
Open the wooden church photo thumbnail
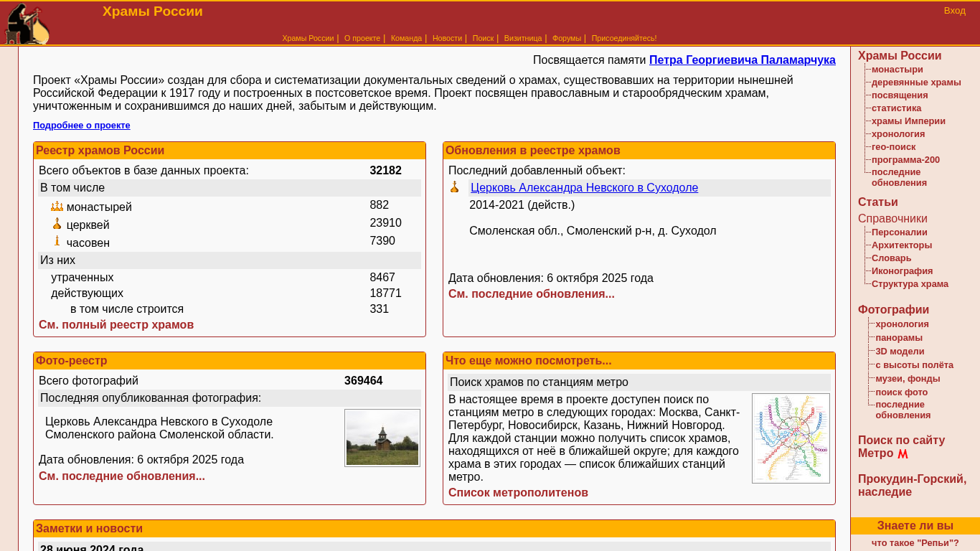point(382,438)
